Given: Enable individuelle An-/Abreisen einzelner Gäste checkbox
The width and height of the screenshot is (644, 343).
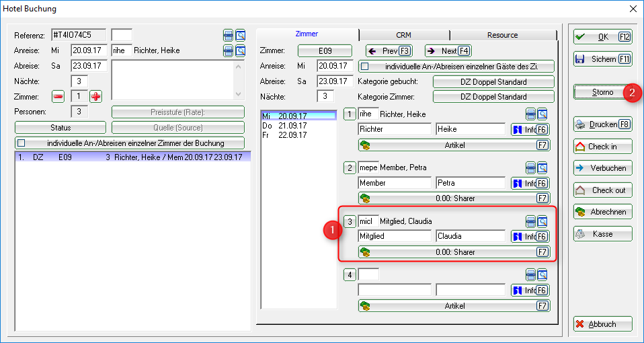Looking at the screenshot, I should tap(365, 66).
